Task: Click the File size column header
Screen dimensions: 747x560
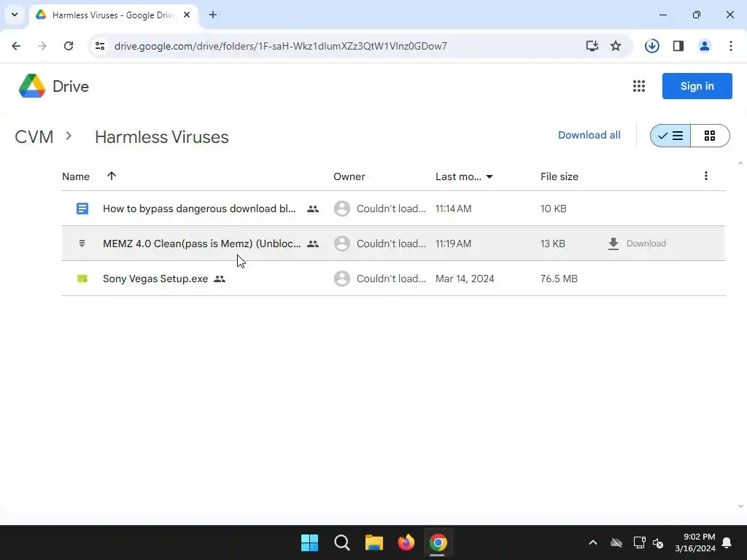Action: [560, 176]
